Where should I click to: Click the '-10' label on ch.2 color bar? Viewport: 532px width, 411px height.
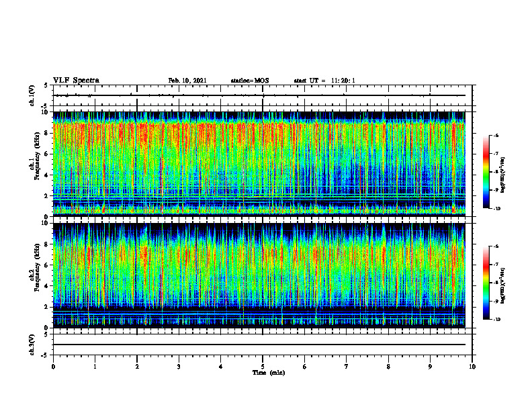click(496, 320)
